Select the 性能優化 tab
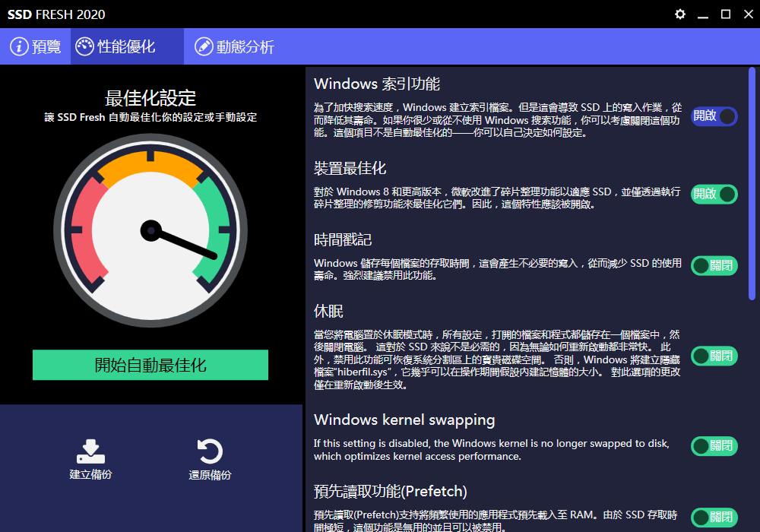Viewport: 760px width, 532px height. point(127,47)
